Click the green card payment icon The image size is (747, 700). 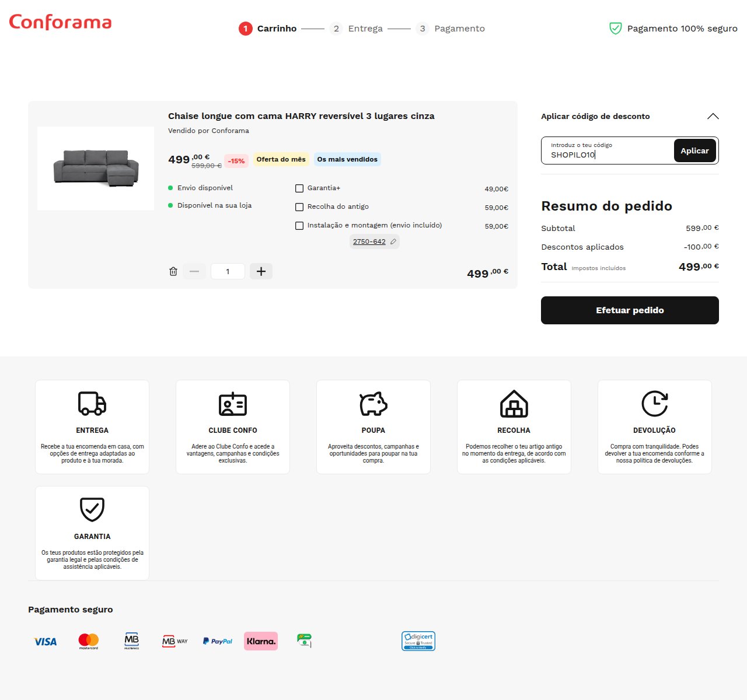(304, 640)
